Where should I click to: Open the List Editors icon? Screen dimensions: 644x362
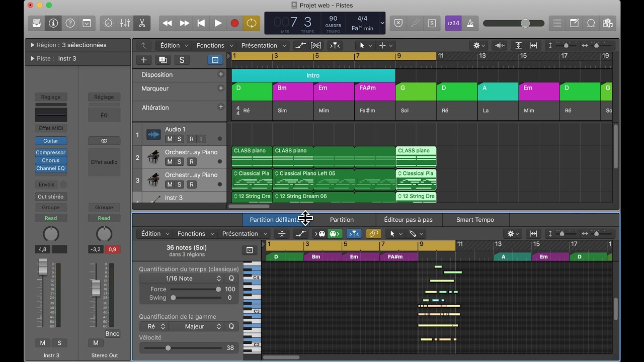pos(557,23)
